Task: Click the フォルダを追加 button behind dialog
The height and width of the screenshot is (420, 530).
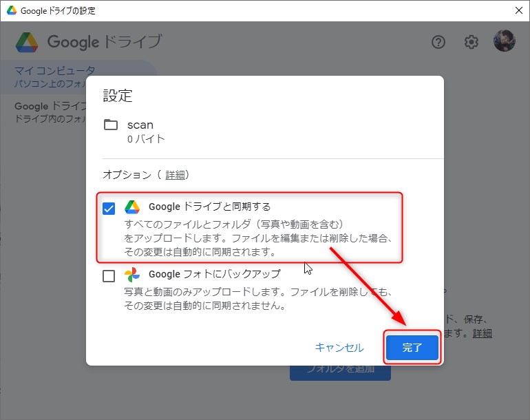Action: (340, 370)
